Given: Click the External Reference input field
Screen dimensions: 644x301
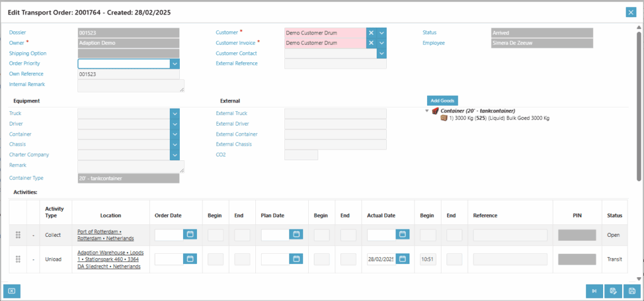Looking at the screenshot, I should pyautogui.click(x=335, y=63).
